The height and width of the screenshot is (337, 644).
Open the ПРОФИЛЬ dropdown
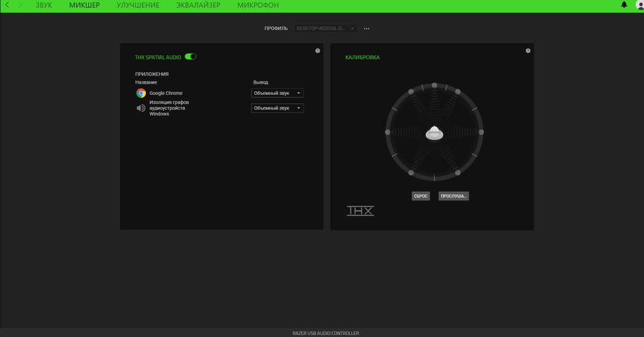click(x=325, y=28)
